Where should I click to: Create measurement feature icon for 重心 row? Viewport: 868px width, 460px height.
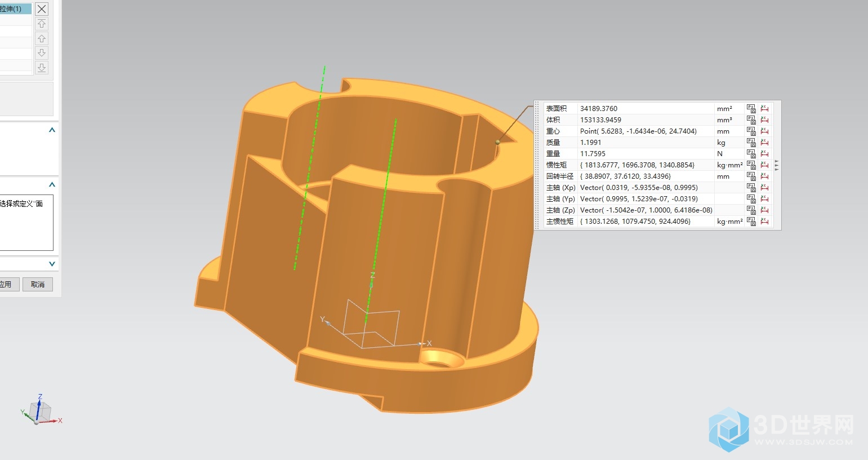pos(764,131)
